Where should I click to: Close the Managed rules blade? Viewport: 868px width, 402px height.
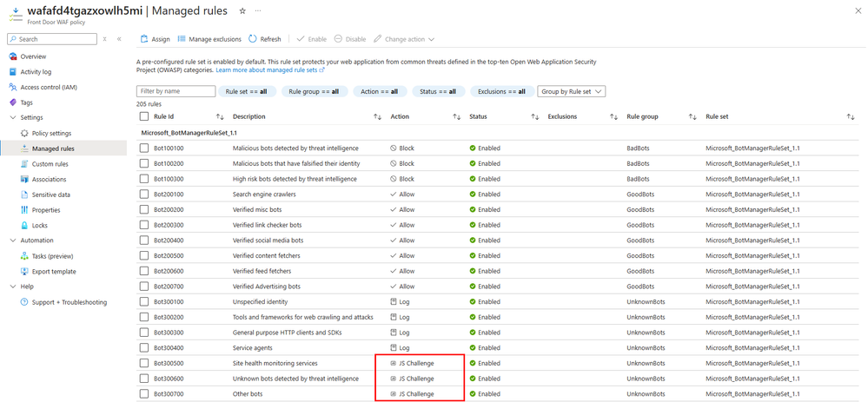click(858, 11)
